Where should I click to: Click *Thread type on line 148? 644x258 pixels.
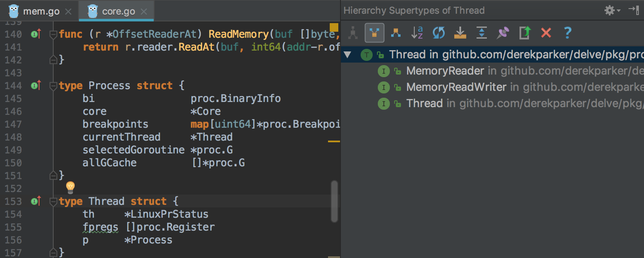coord(212,137)
